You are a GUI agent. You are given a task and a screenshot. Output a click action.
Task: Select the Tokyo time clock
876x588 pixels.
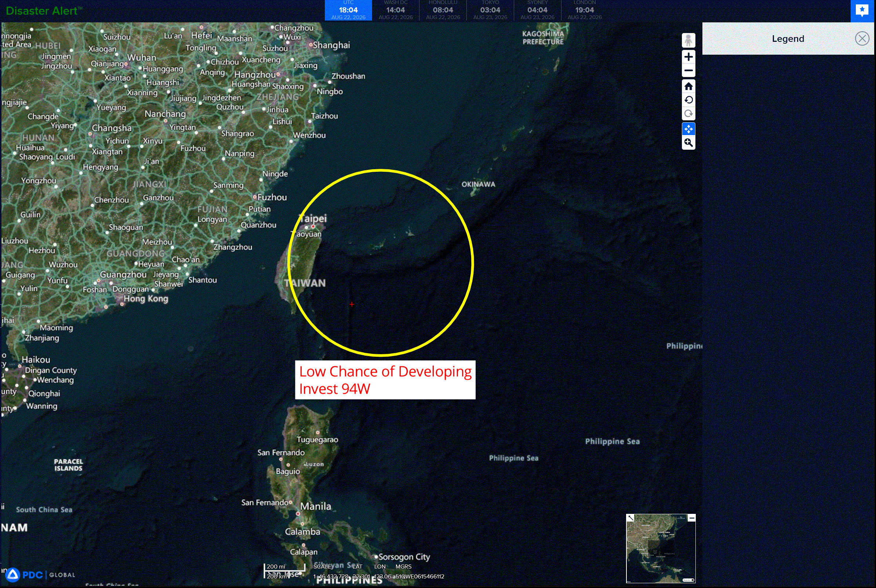pos(490,11)
